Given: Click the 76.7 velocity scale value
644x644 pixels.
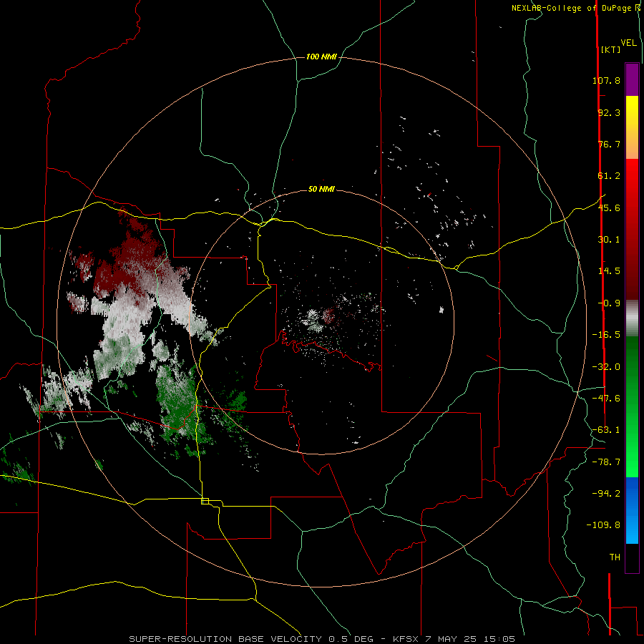Looking at the screenshot, I should tap(609, 144).
